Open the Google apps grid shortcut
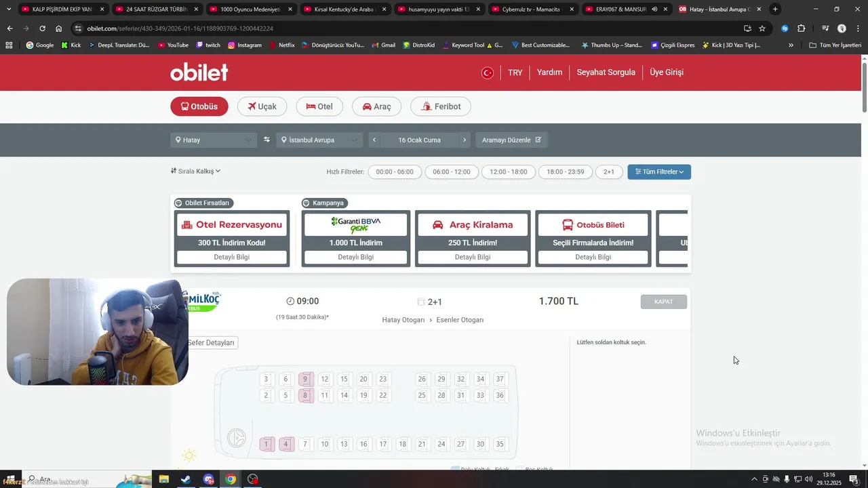The height and width of the screenshot is (488, 868). pos(9,45)
